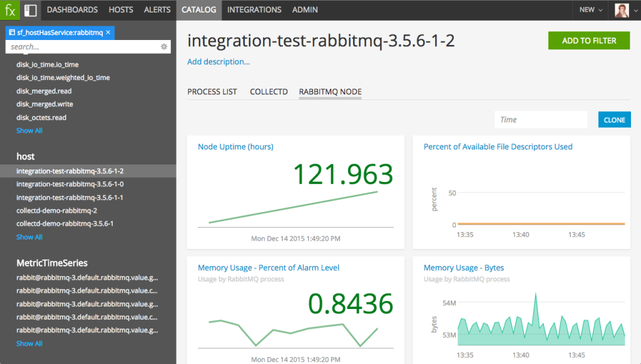Screen dimensions: 641x364
Task: Select host integration-test-rabbitmq-3.5.6-1-0
Action: point(70,185)
